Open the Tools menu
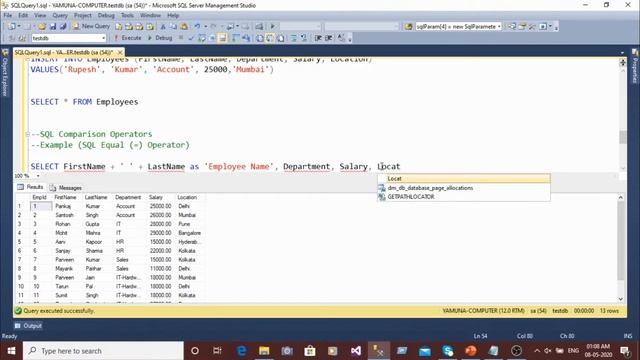 pos(127,15)
